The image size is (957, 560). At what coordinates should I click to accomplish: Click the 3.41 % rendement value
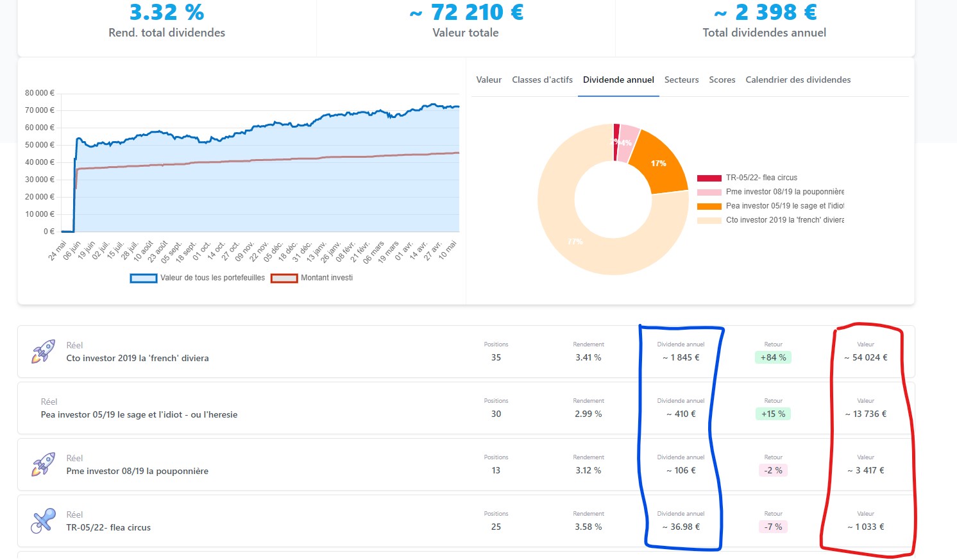click(x=588, y=357)
